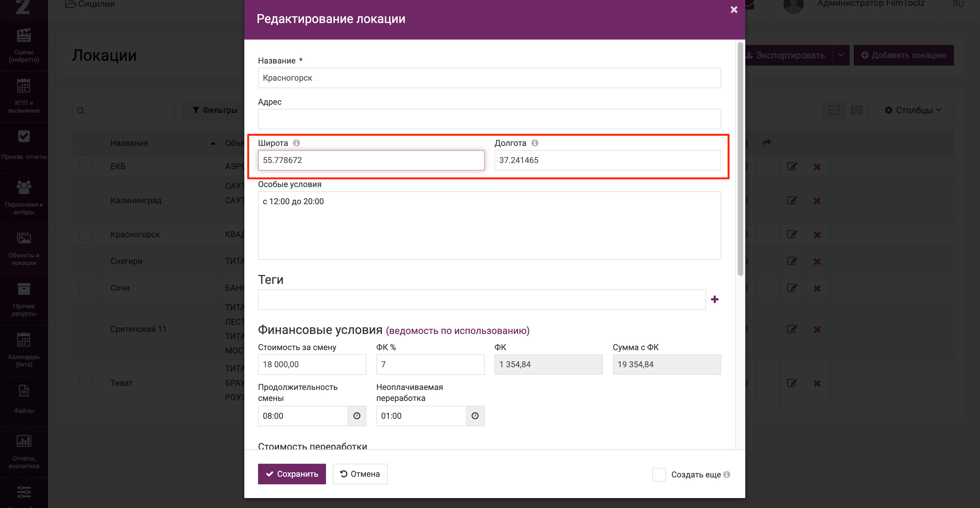980x508 pixels.
Task: Open the Фильтры button
Action: [215, 110]
